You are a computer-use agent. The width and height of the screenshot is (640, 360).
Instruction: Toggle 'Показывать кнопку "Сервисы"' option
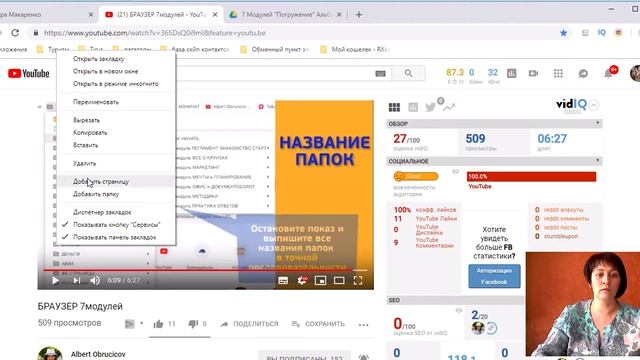coord(116,224)
